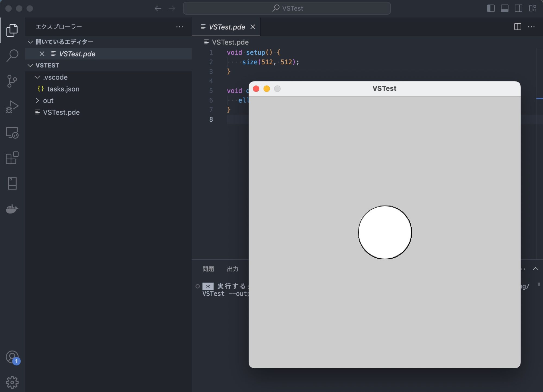Click the VSTest command center search box
The width and height of the screenshot is (543, 392).
click(287, 8)
